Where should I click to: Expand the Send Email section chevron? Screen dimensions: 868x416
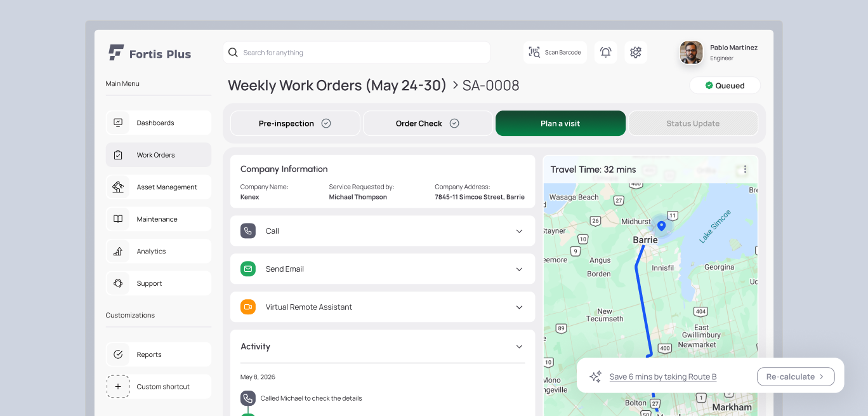[x=520, y=269]
